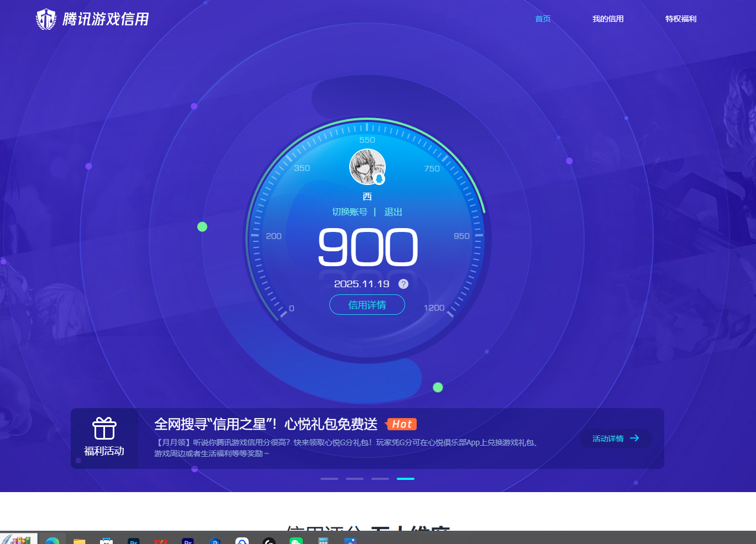
Task: Select the second carousel indicator dot
Action: tap(355, 478)
